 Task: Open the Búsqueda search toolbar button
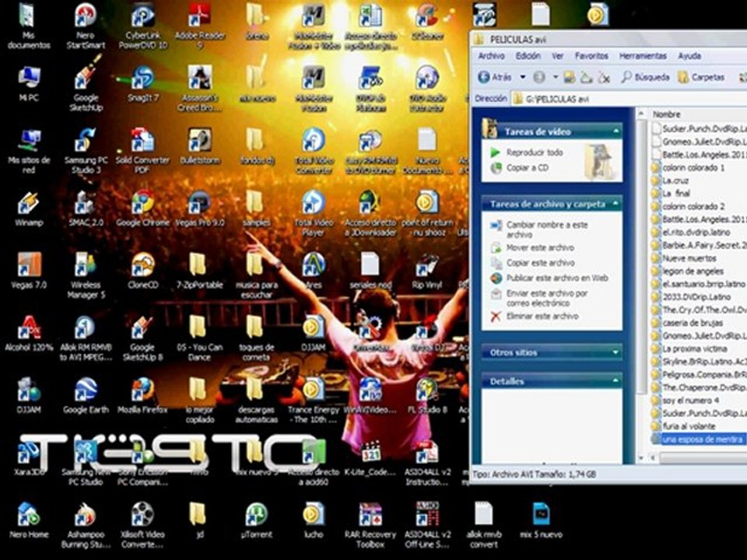click(646, 77)
